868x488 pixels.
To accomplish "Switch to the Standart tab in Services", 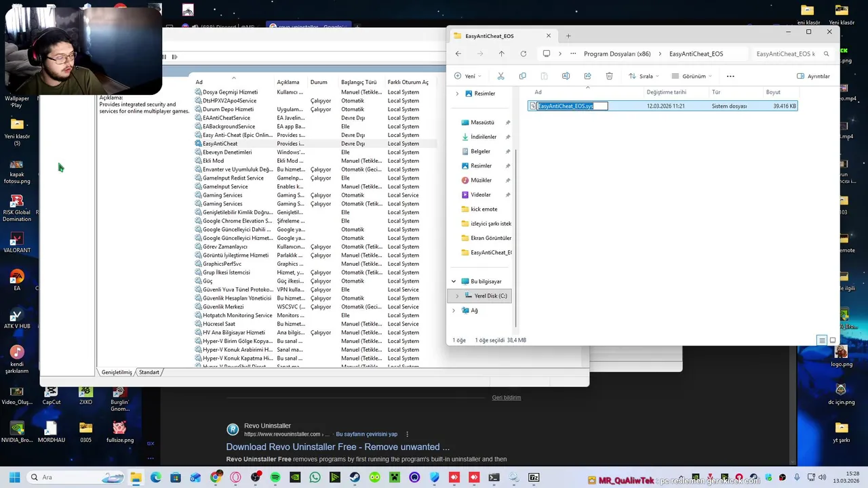I will [149, 372].
